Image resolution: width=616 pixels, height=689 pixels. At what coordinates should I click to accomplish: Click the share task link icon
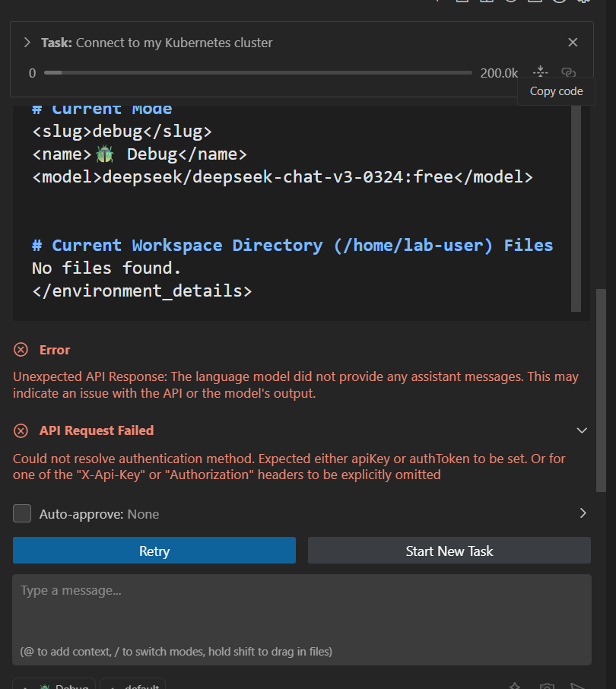coord(568,72)
